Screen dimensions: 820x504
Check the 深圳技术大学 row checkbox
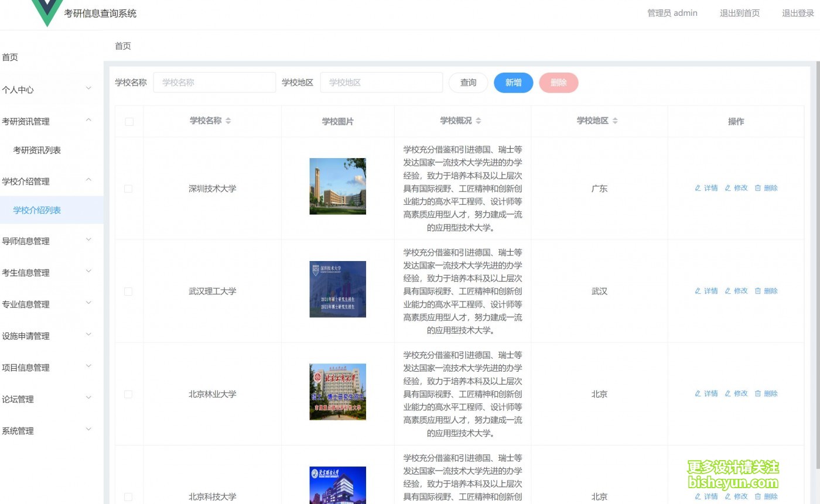[x=128, y=188]
